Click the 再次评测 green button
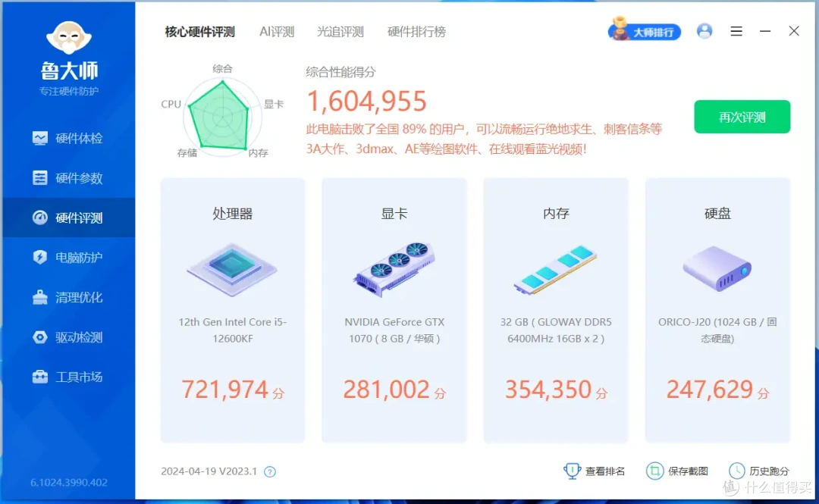Viewport: 819px width, 504px height. [x=742, y=117]
